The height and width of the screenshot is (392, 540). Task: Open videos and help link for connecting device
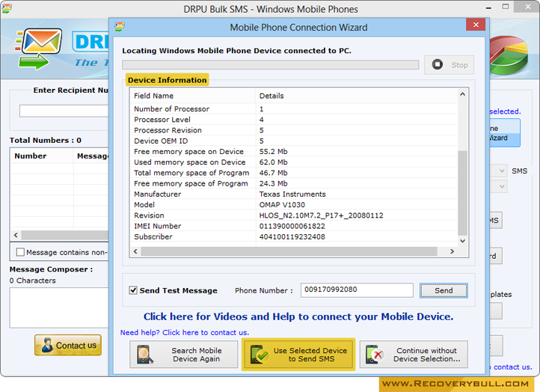(x=298, y=316)
